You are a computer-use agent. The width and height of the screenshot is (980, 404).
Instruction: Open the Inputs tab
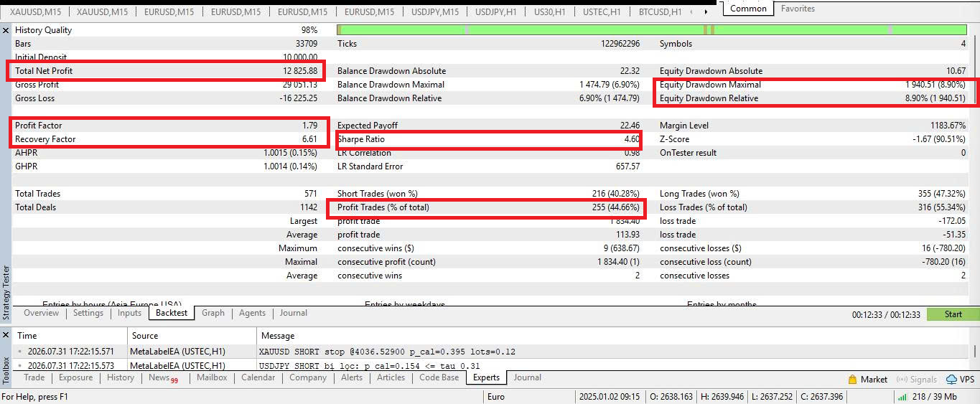[x=129, y=313]
